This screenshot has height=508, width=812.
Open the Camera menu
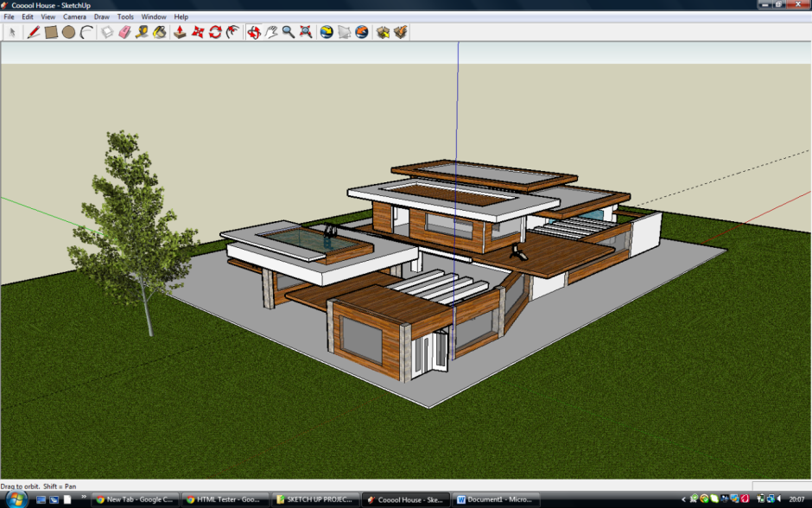tap(74, 16)
